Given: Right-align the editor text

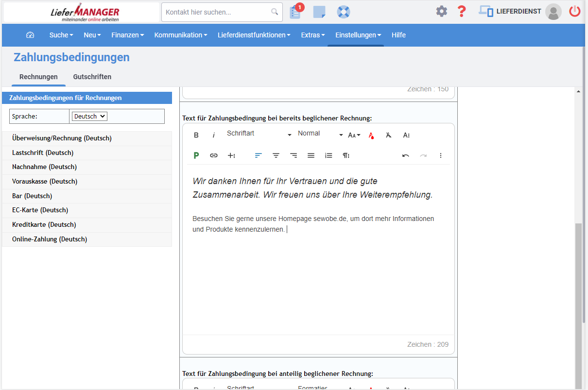Looking at the screenshot, I should point(294,155).
